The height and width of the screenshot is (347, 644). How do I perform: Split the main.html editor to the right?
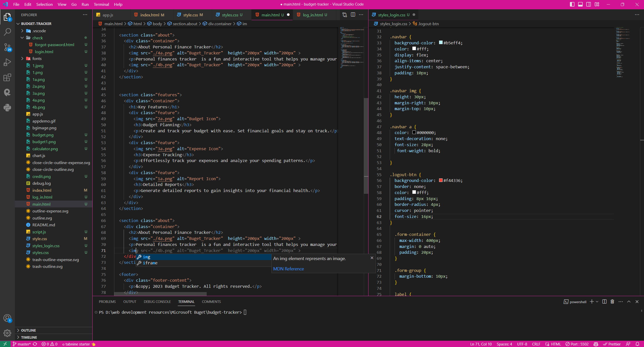click(x=353, y=15)
